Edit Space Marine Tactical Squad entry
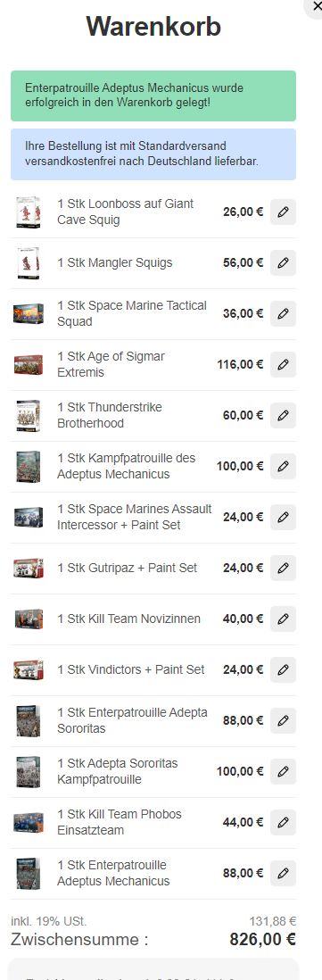Viewport: 322px width, 980px height. coord(283,314)
